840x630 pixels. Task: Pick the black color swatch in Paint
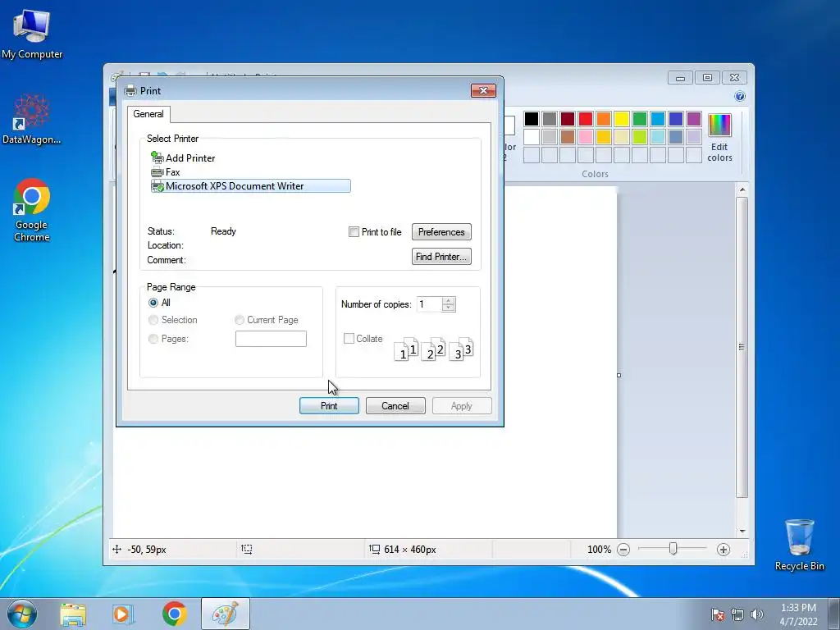pos(532,118)
